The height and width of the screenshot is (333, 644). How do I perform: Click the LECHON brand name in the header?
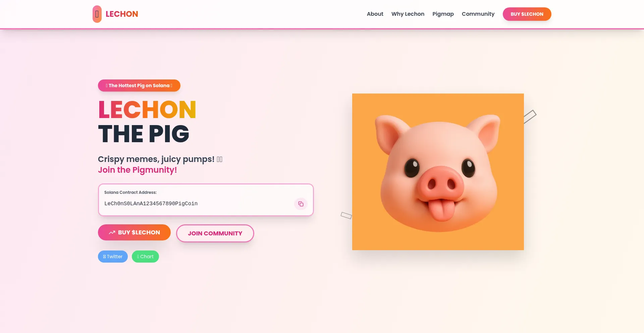click(x=122, y=14)
